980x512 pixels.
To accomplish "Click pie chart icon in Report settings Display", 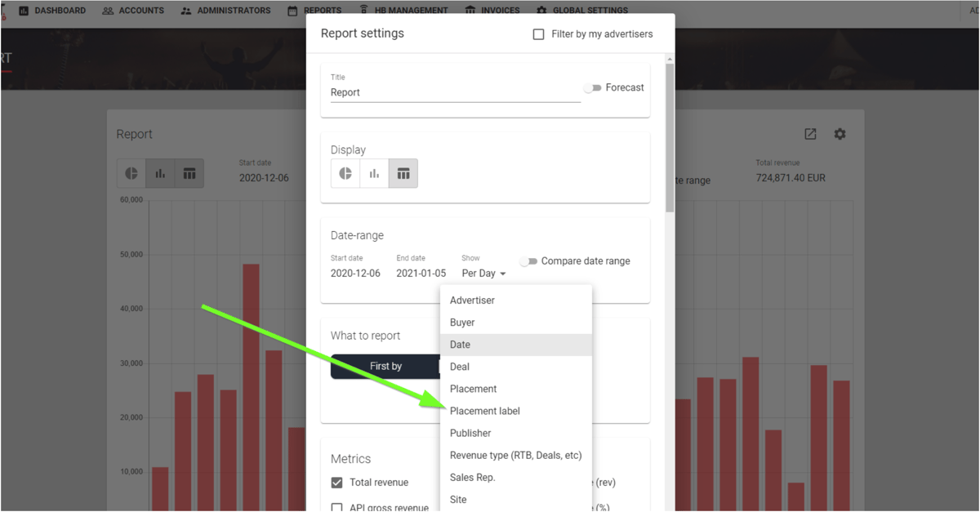I will [345, 174].
